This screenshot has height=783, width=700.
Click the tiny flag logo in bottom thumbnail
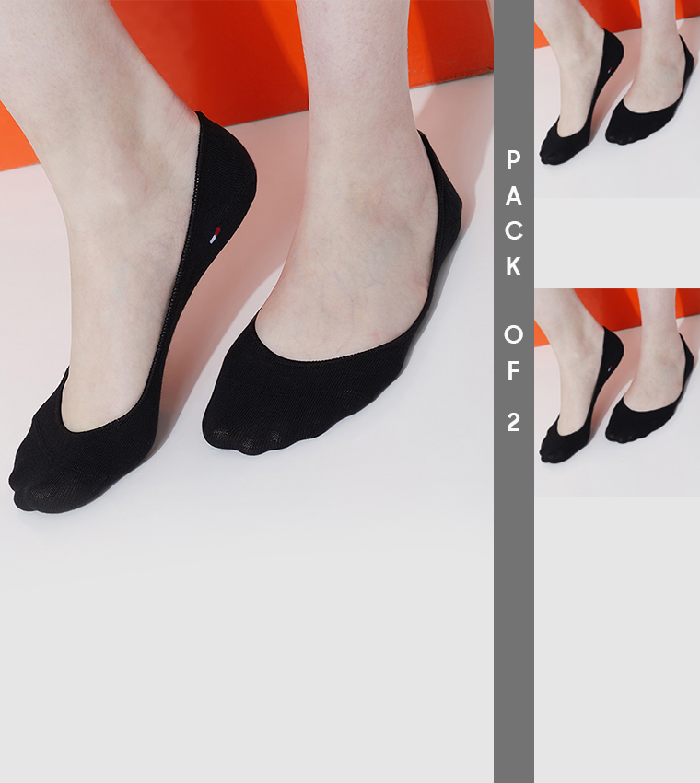(609, 369)
